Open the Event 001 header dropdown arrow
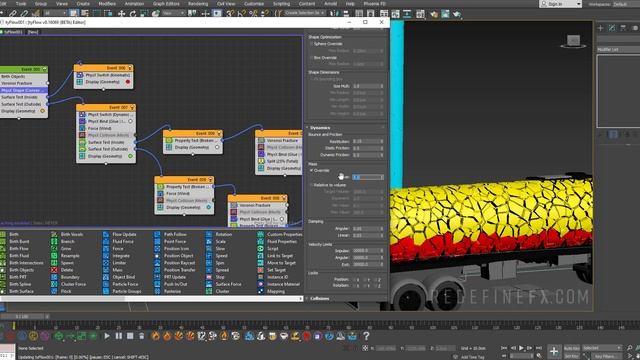 [132, 107]
